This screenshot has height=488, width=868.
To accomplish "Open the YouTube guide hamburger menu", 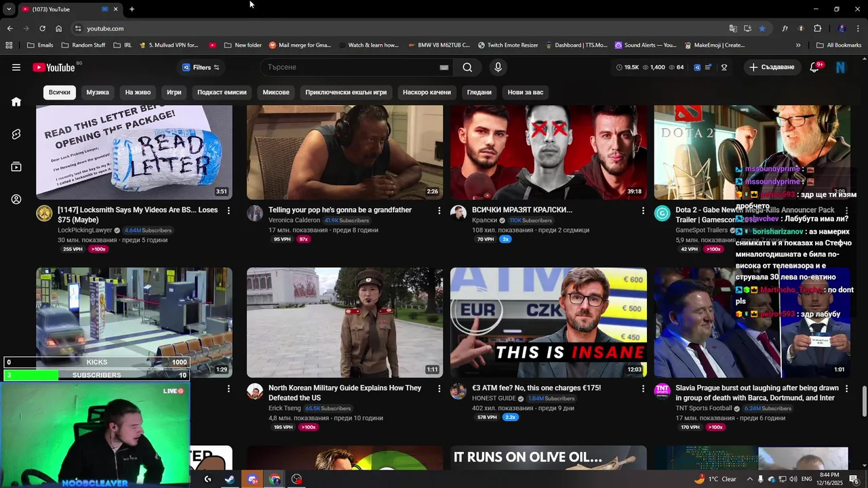I will (16, 67).
